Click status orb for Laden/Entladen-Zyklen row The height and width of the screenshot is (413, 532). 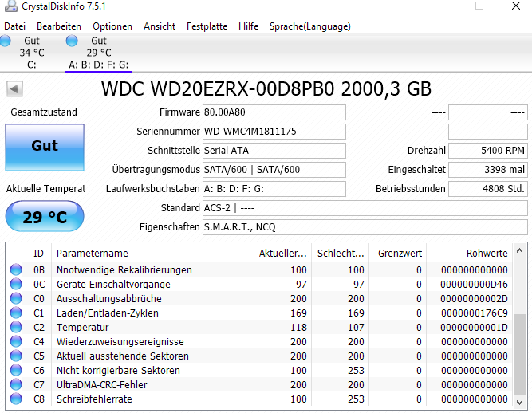[x=16, y=313]
